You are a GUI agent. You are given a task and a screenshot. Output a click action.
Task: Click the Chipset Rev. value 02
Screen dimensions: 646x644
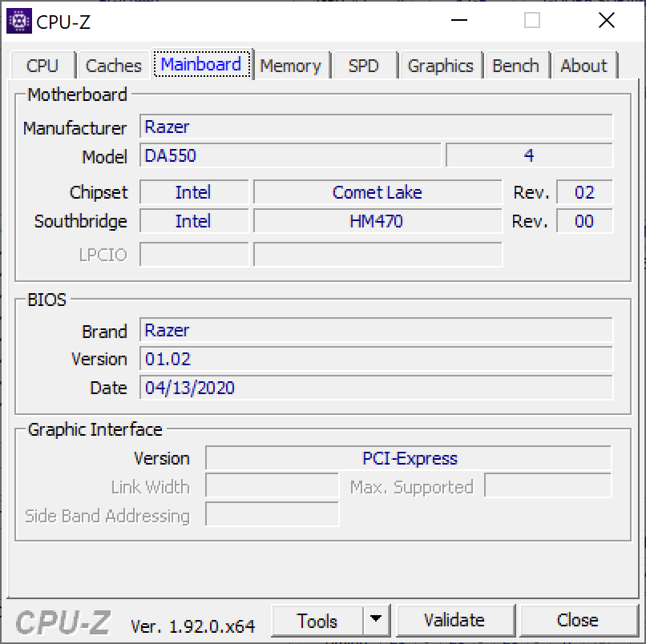pos(584,192)
